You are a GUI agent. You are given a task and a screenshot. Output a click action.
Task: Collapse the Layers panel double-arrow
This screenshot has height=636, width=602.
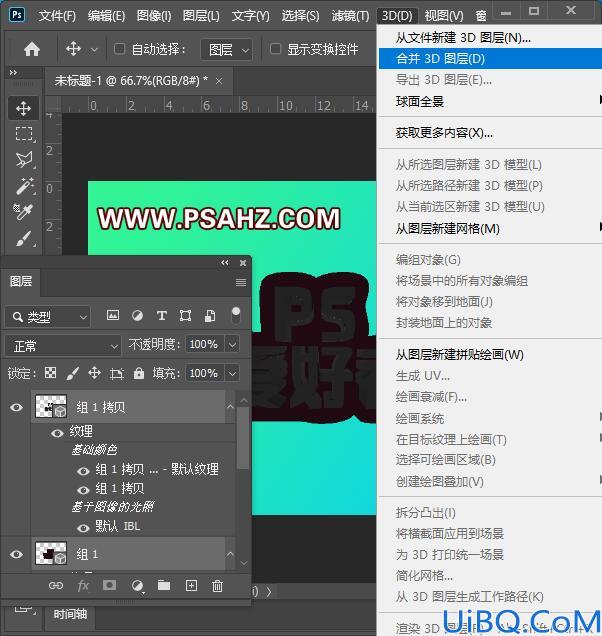pos(225,262)
